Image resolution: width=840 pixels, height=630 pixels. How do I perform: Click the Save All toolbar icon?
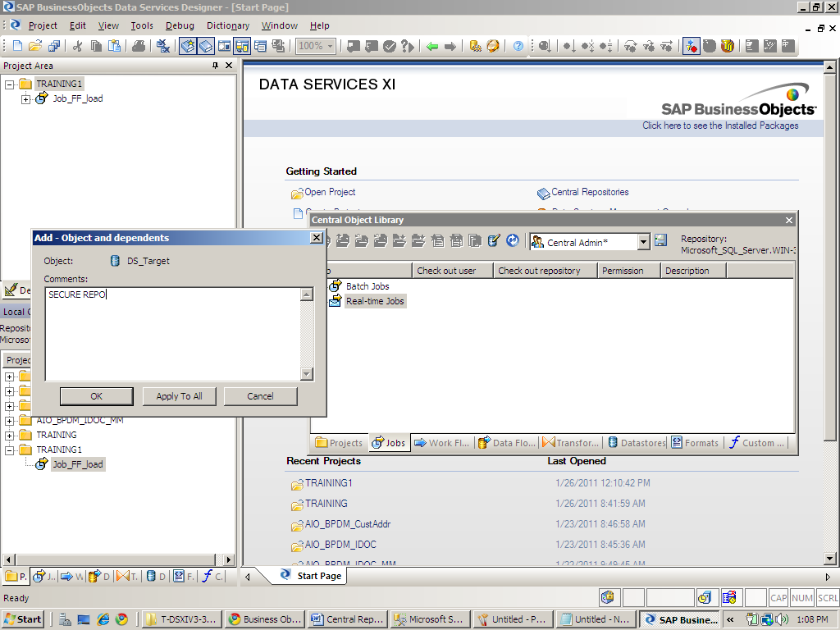point(54,46)
